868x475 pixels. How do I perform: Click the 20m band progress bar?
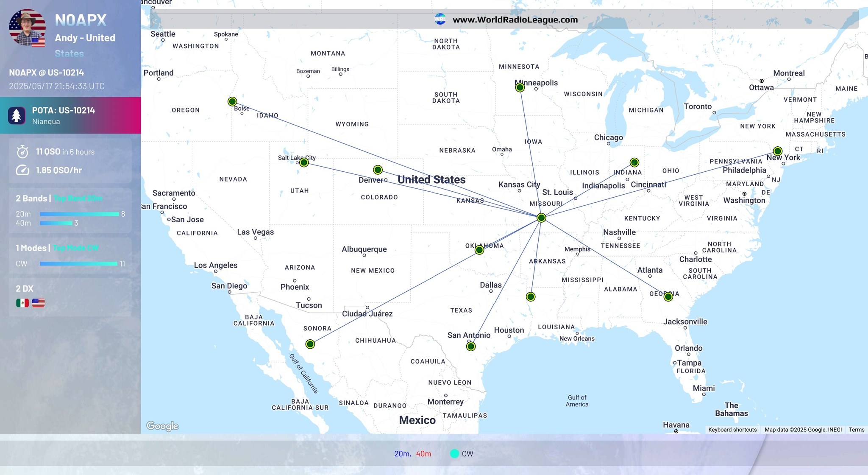click(x=79, y=214)
